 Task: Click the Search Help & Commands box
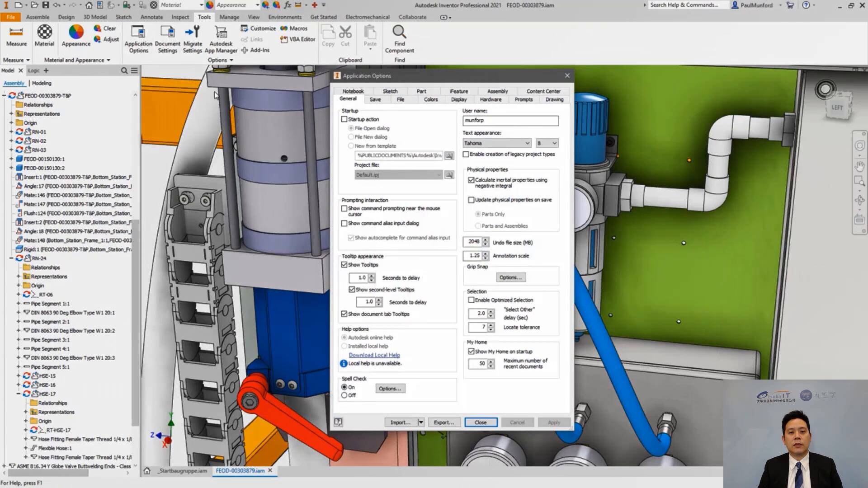pyautogui.click(x=688, y=5)
